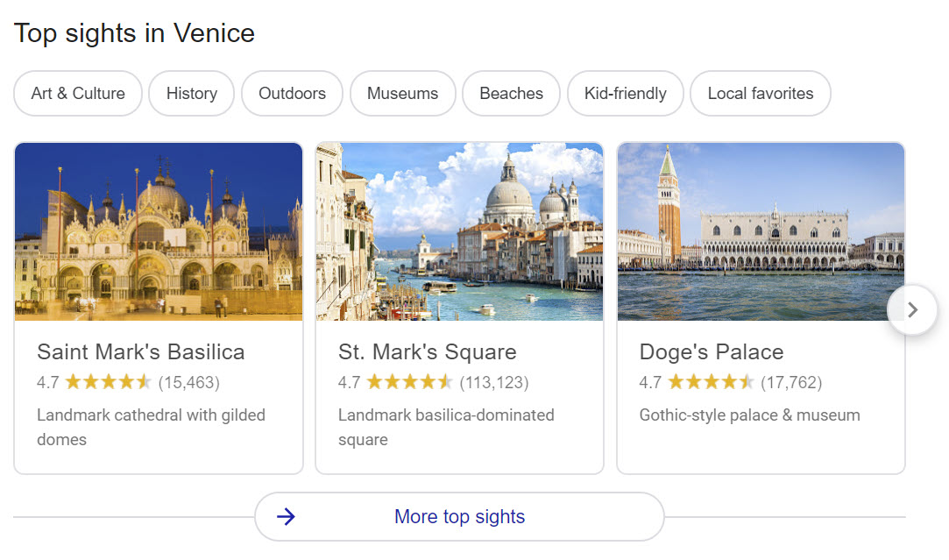Click the next carousel arrow chevron
Viewport: 949px width, 560px height.
pyautogui.click(x=912, y=309)
